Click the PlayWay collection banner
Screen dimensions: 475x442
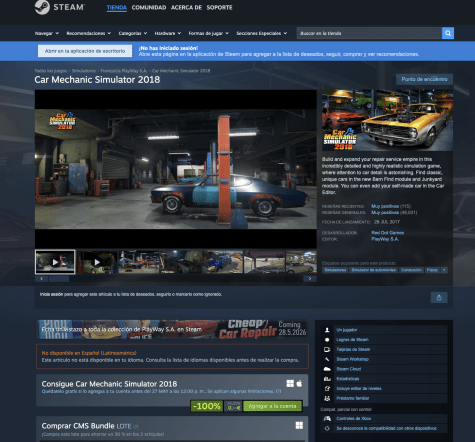coord(172,329)
